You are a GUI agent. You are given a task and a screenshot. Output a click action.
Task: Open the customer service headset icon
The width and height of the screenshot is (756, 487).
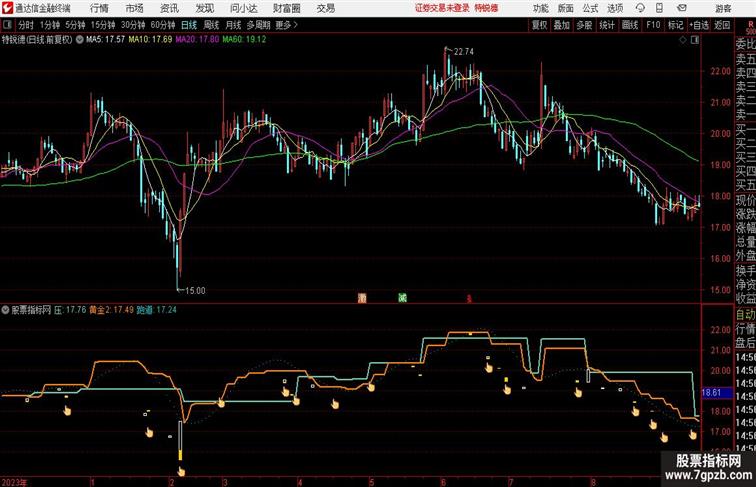(640, 8)
